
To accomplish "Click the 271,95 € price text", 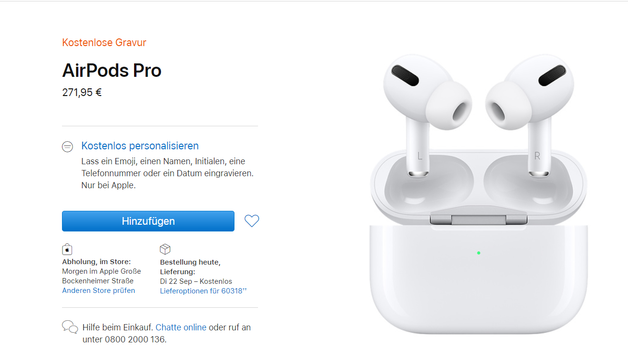I will pos(82,92).
